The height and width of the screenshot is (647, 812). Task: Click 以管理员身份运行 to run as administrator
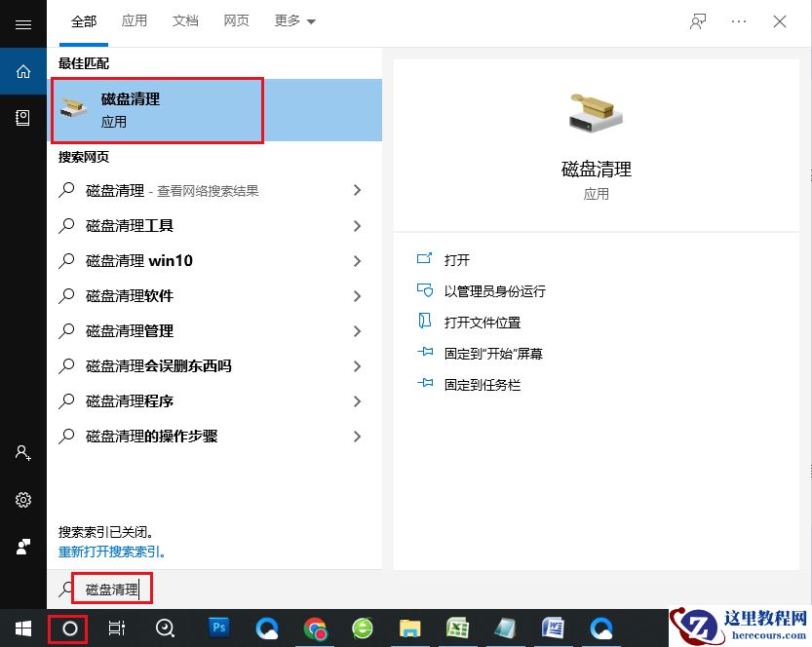tap(497, 291)
